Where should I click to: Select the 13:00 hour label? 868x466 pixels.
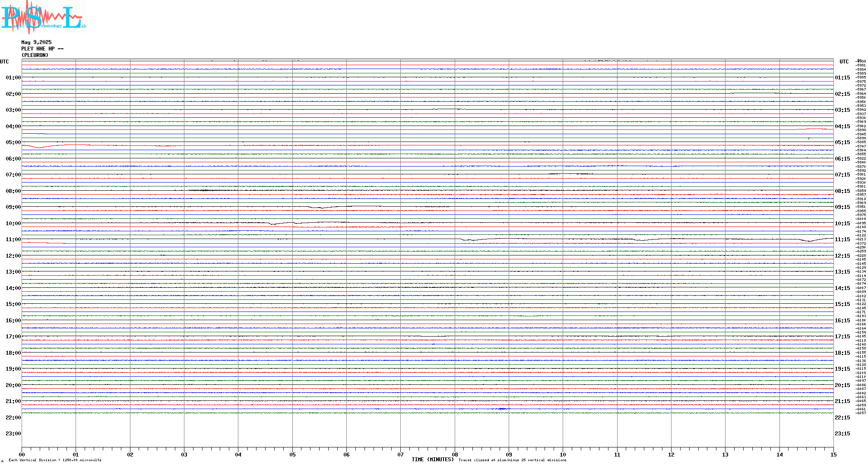[x=13, y=272]
